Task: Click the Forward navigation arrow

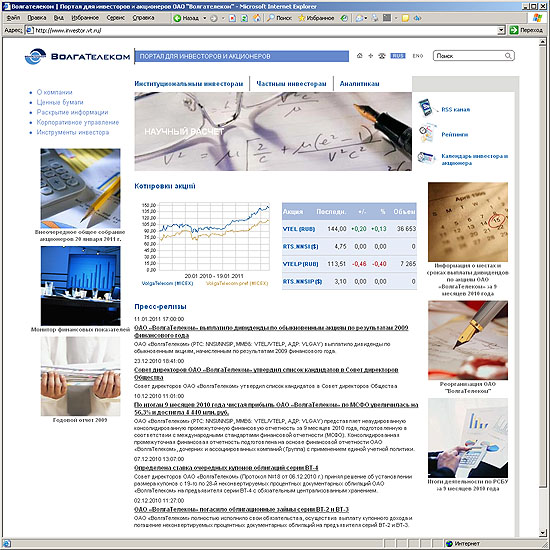Action: [x=214, y=18]
